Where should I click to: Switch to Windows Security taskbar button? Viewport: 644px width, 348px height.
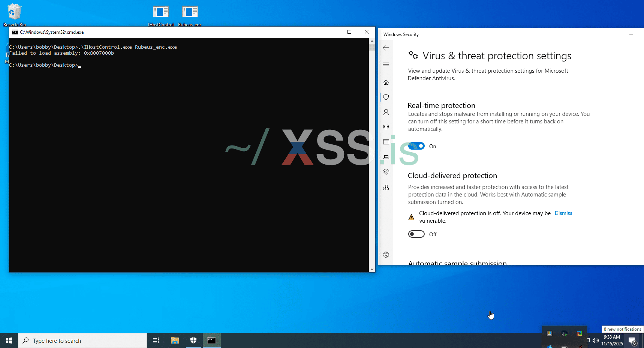coord(193,340)
